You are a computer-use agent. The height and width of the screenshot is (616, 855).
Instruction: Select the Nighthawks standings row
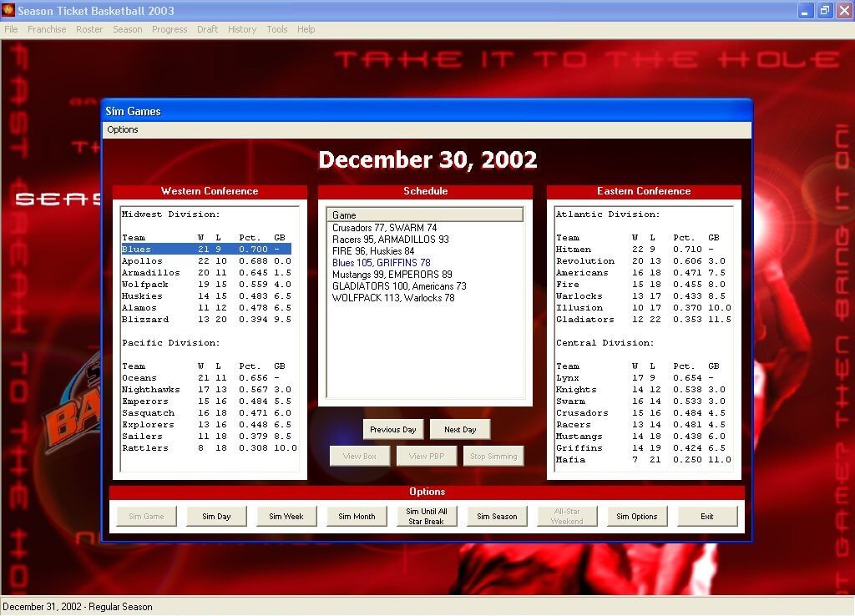[x=206, y=390]
